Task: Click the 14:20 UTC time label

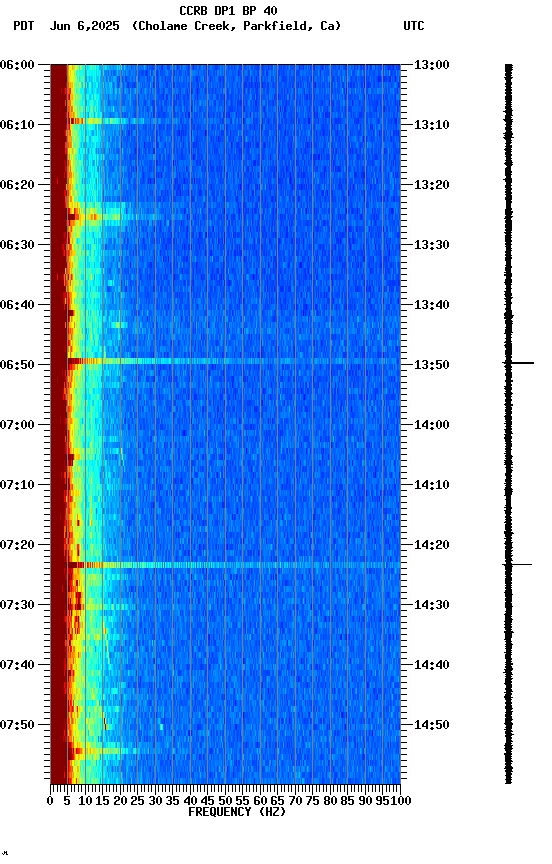Action: coord(432,546)
